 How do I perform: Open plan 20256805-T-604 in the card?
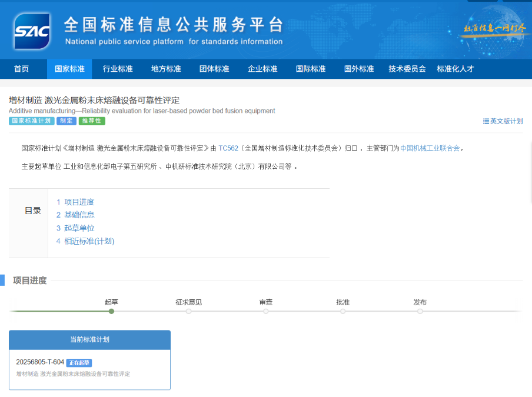pyautogui.click(x=40, y=362)
